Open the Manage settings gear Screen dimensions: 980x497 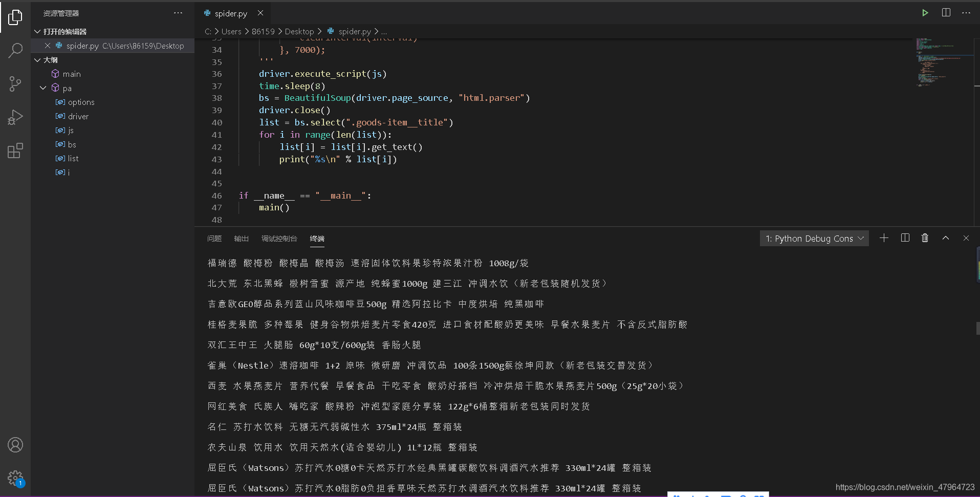coord(15,479)
